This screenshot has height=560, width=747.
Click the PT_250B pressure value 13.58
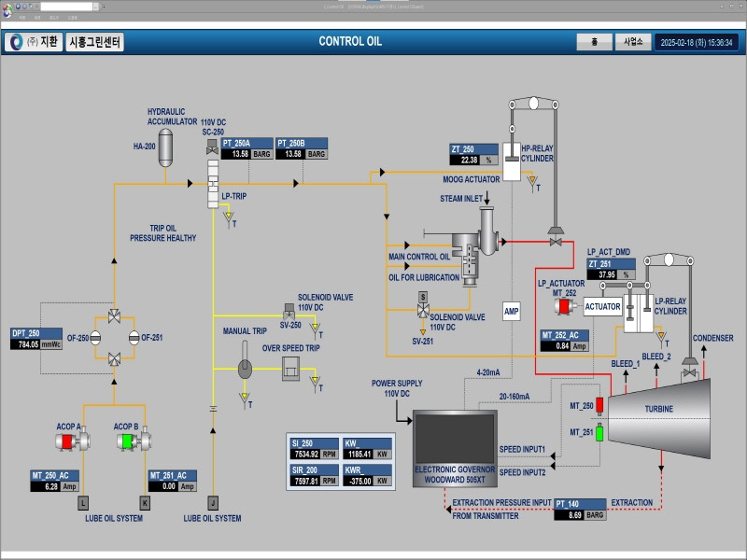click(291, 154)
